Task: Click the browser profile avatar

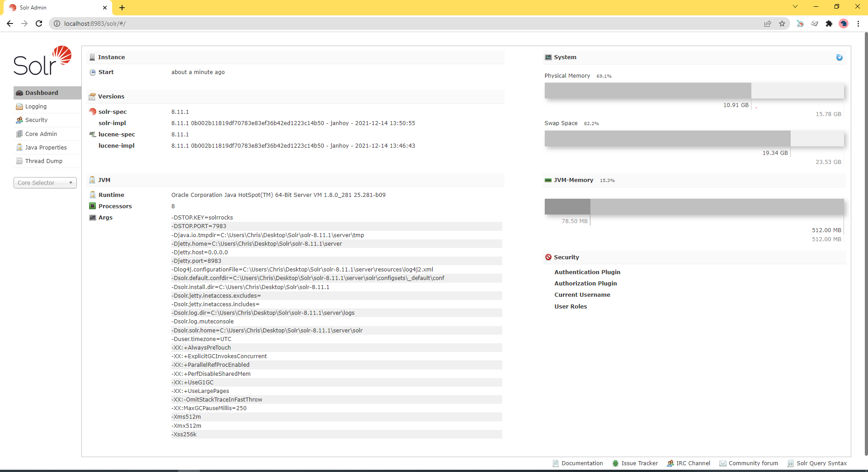Action: (x=844, y=23)
